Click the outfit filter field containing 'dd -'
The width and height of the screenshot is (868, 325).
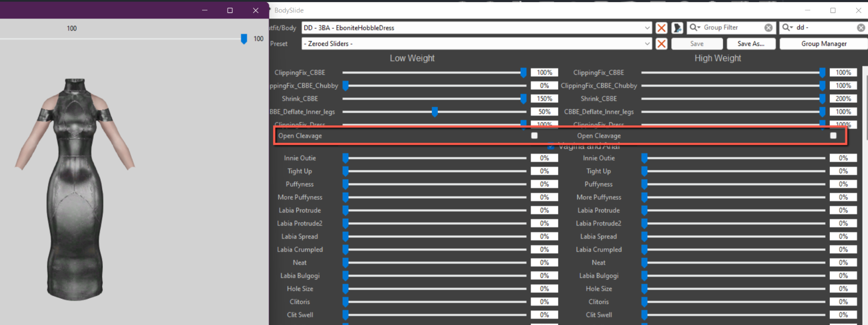click(x=824, y=28)
